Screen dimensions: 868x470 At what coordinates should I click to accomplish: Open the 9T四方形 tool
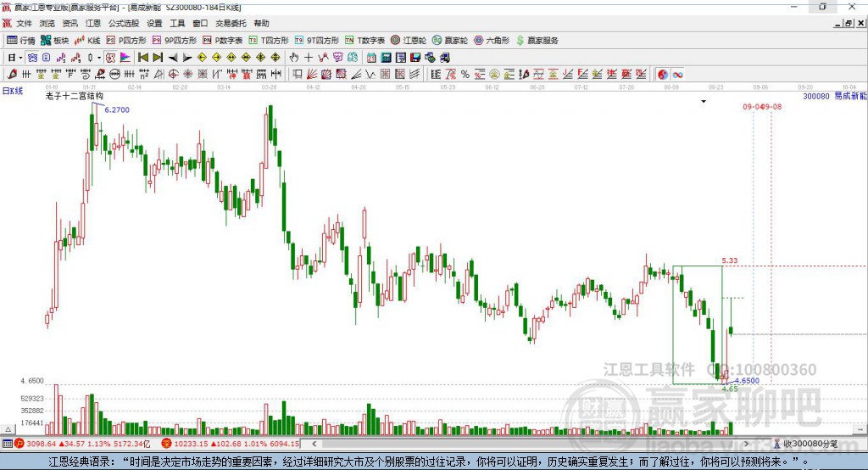pos(317,41)
